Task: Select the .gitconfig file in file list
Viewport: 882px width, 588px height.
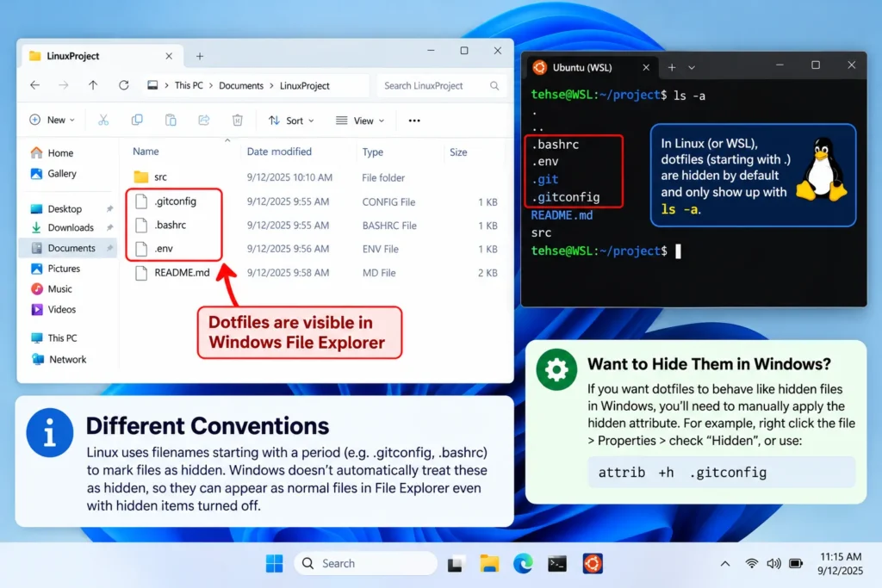Action: [317, 201]
